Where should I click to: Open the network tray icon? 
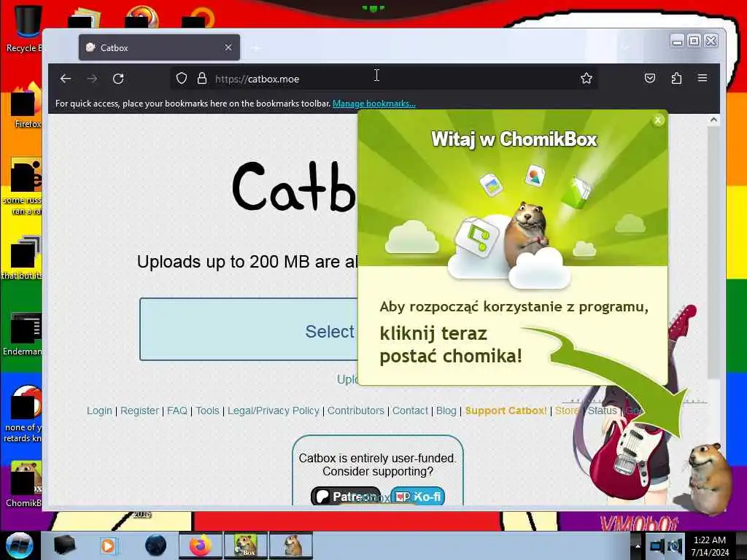point(657,545)
